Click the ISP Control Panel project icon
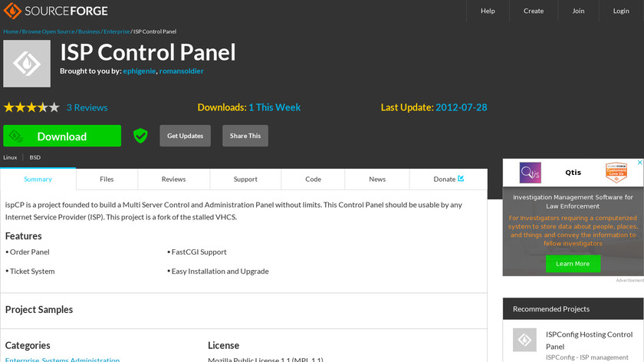 [x=27, y=64]
